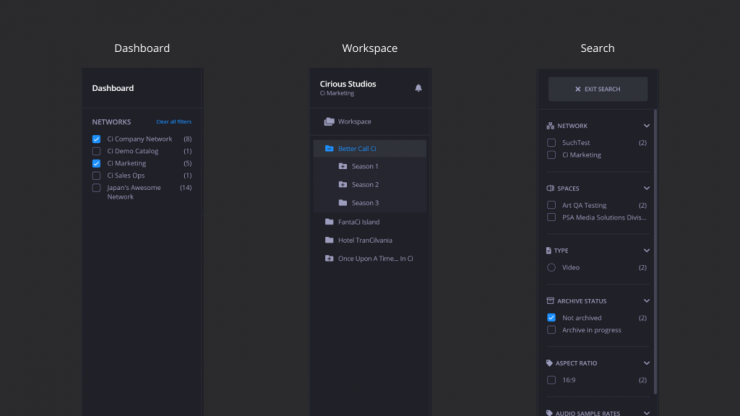Click the FantaCi Island folder icon
Viewport: 740px width, 416px height.
coord(329,222)
